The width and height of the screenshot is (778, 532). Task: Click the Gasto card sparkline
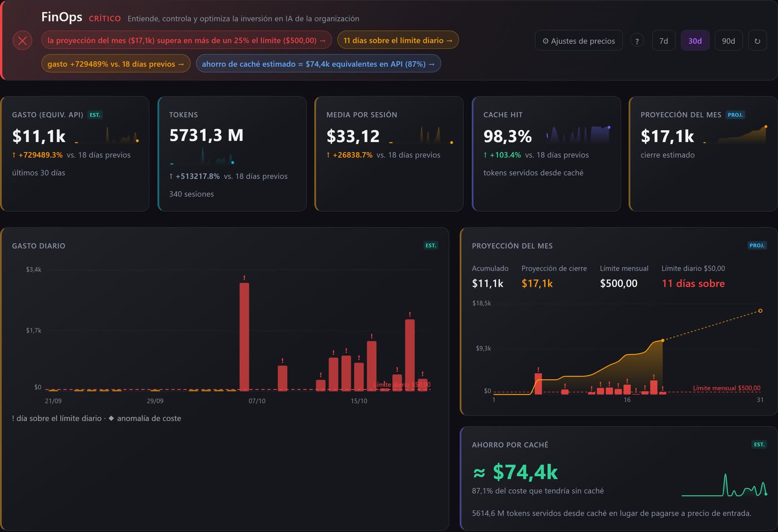[x=107, y=135]
